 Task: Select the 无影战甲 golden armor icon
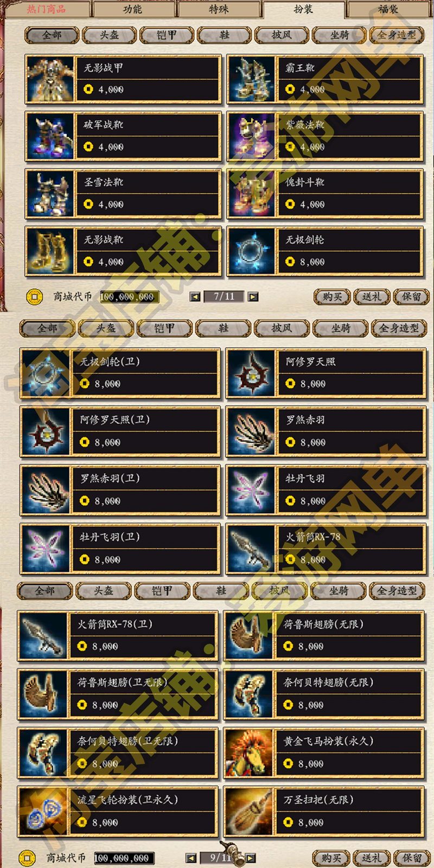point(49,79)
